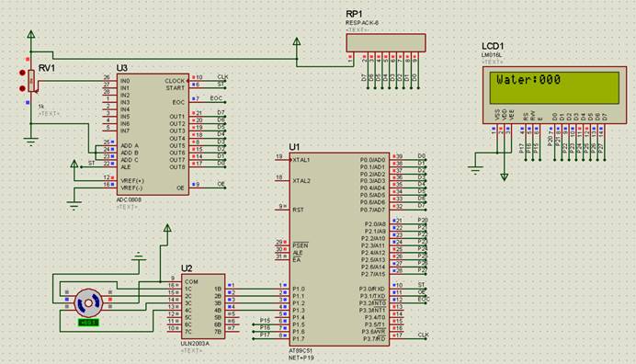Select the RP1 RESPACK-8 resistor pack
Image resolution: width=636 pixels, height=364 pixels.
pyautogui.click(x=386, y=42)
